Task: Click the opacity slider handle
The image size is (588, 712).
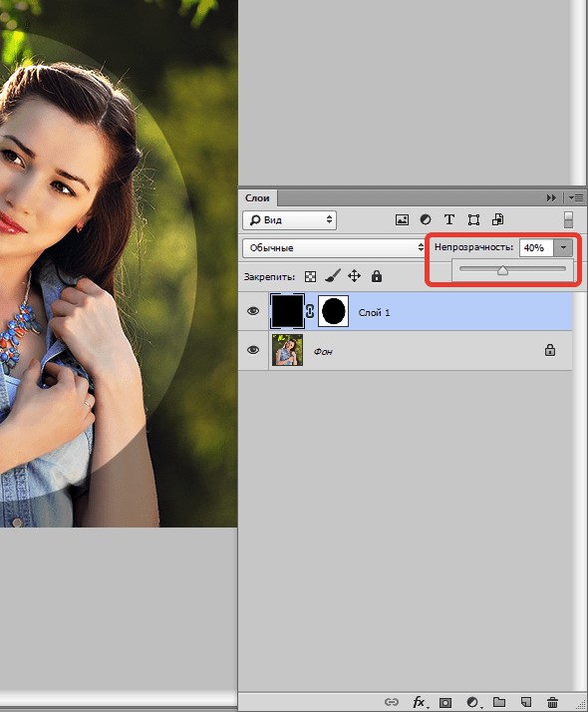Action: (502, 270)
